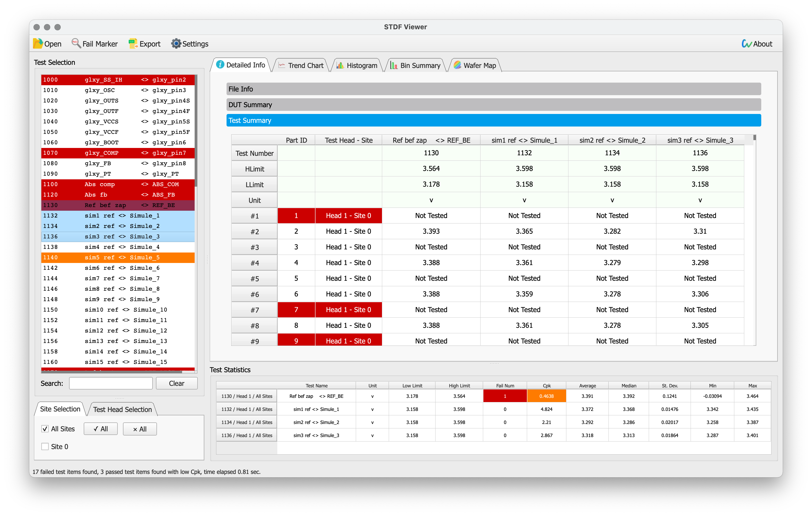Click the Histogram tab bar-chart icon

coord(340,65)
